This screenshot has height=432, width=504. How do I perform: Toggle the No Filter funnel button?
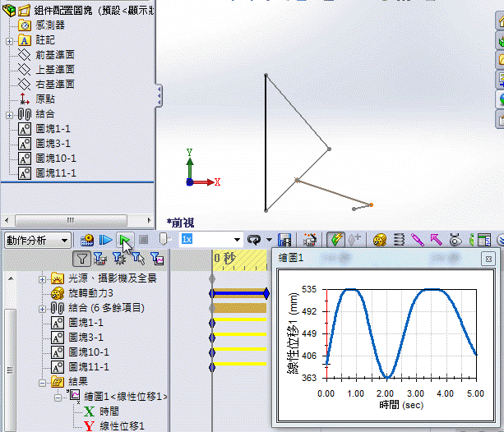coord(81,259)
